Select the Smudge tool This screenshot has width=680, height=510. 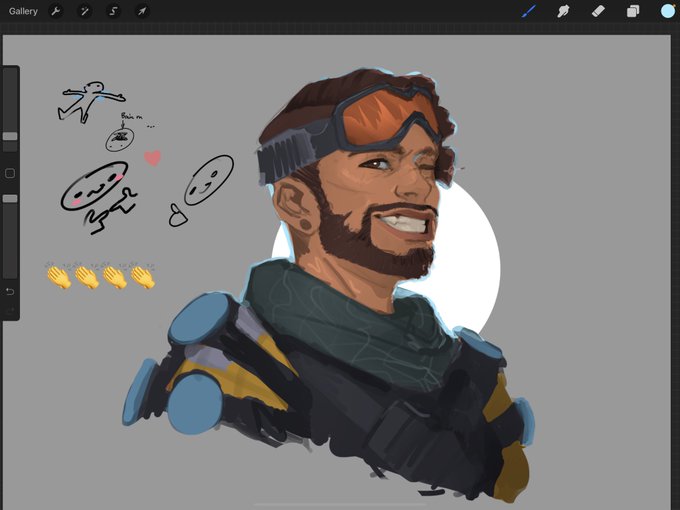pyautogui.click(x=563, y=11)
